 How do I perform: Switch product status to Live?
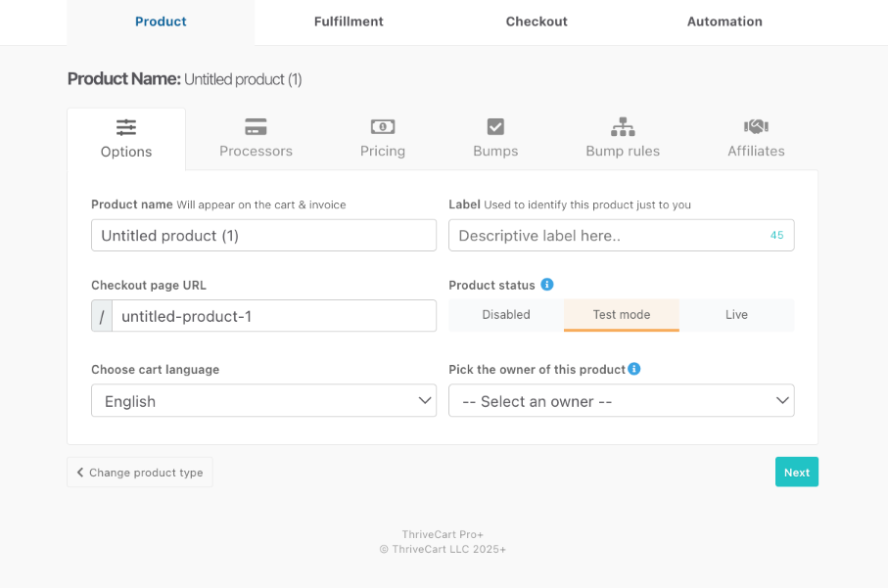click(x=736, y=315)
